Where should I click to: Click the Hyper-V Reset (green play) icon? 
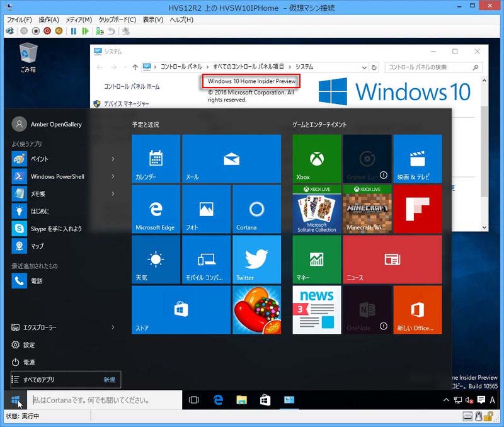85,31
